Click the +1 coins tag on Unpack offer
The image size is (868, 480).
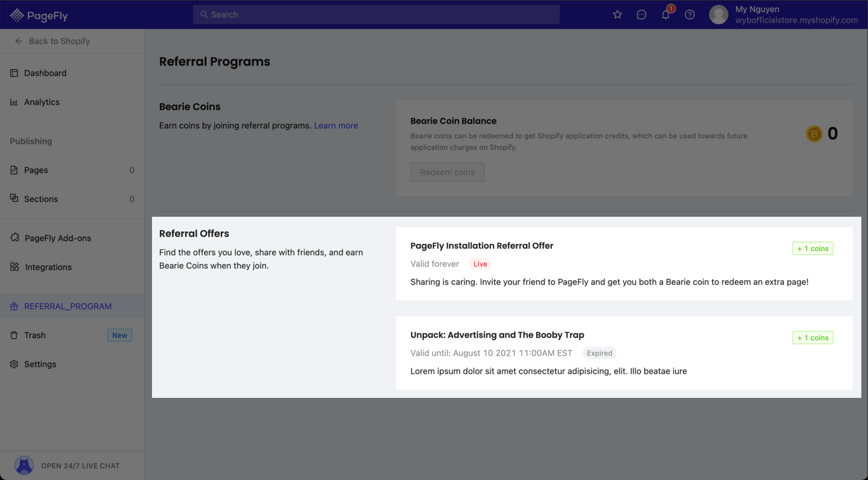pyautogui.click(x=813, y=338)
